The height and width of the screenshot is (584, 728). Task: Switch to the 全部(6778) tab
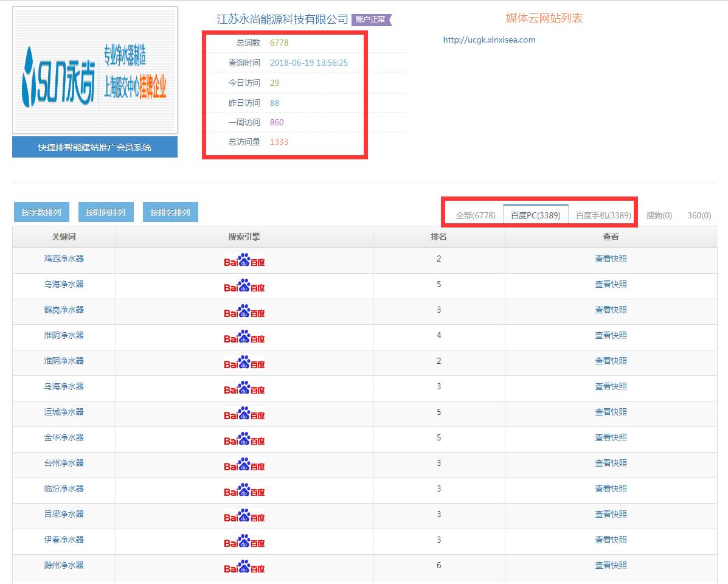click(x=476, y=215)
